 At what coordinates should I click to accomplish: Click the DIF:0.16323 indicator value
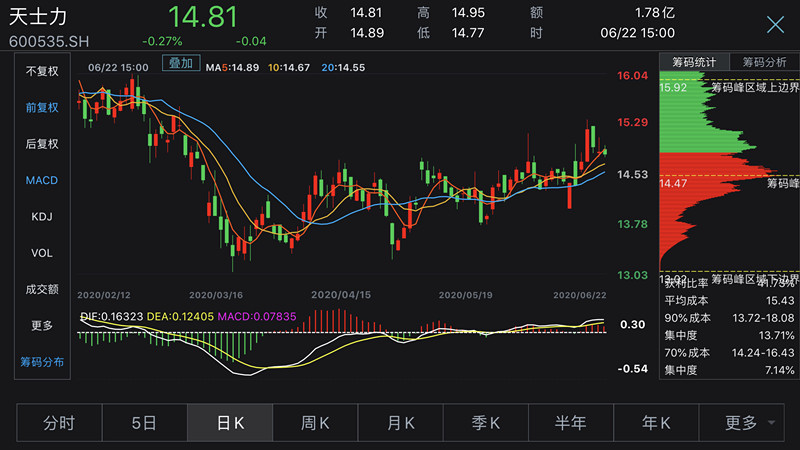tap(112, 316)
